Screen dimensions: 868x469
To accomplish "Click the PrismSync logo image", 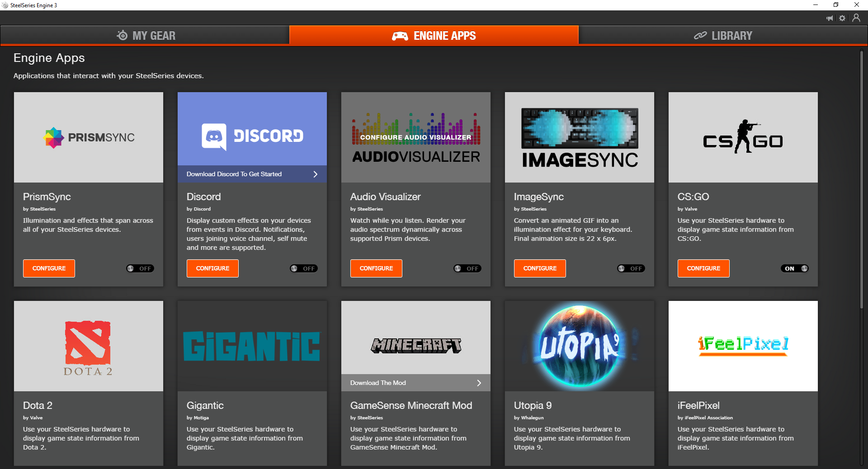I will point(89,137).
